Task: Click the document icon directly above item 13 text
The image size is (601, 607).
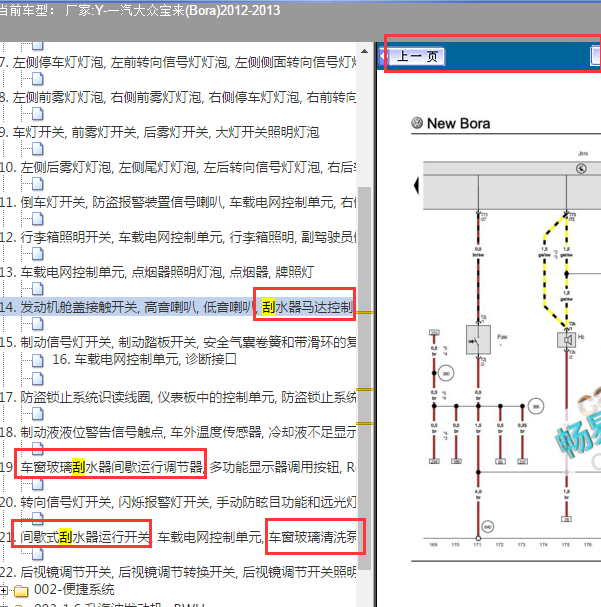Action: [x=38, y=254]
